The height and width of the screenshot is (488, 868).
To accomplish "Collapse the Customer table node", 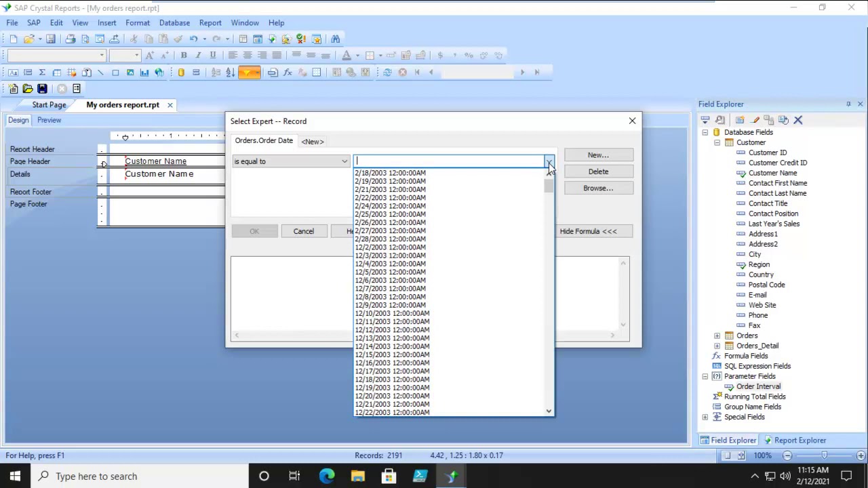I will click(717, 142).
